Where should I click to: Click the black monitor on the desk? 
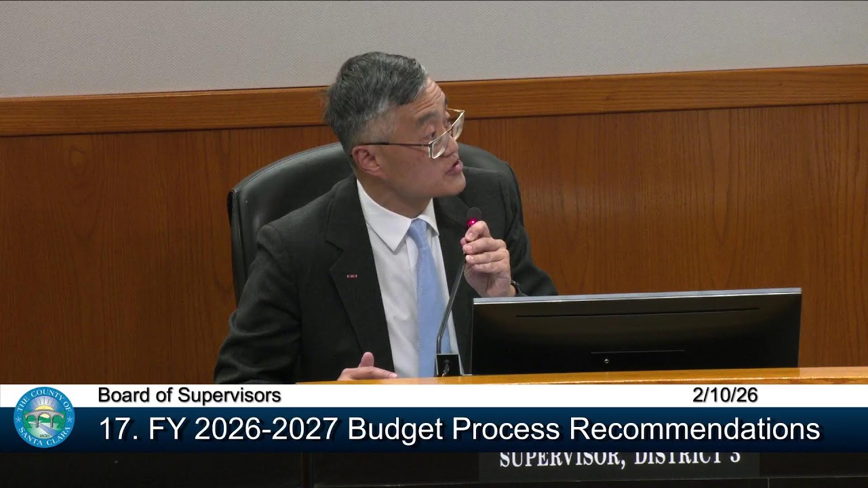(x=636, y=331)
